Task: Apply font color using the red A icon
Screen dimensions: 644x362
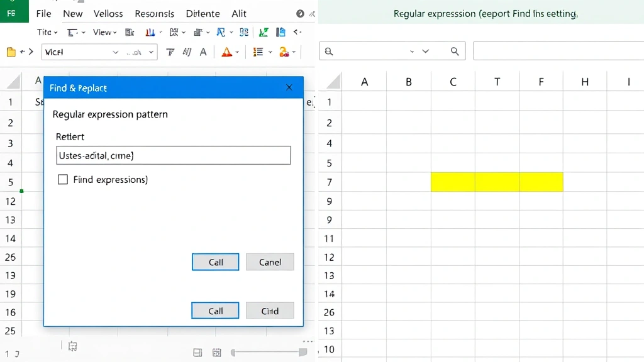Action: click(227, 51)
